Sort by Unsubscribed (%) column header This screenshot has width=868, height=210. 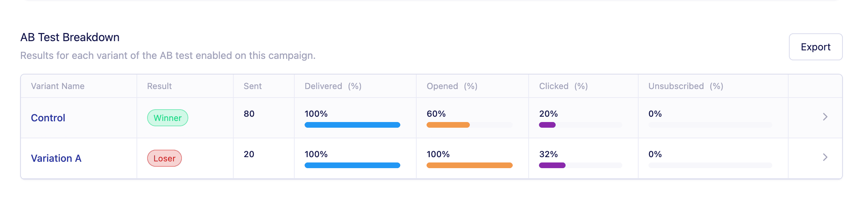pyautogui.click(x=686, y=86)
